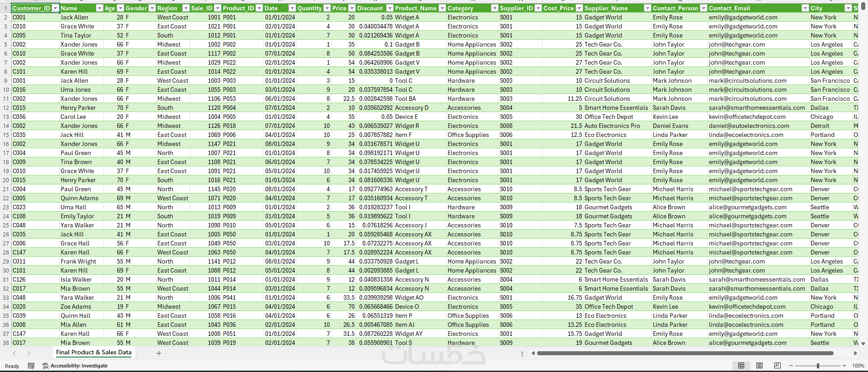This screenshot has height=372, width=868.
Task: Open the Sale_ID column filter dropdown
Action: pyautogui.click(x=217, y=8)
